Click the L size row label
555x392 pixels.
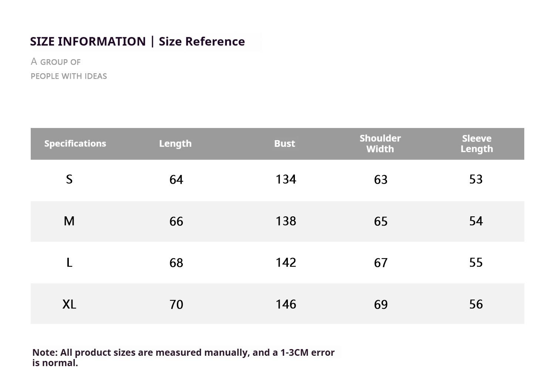point(69,263)
